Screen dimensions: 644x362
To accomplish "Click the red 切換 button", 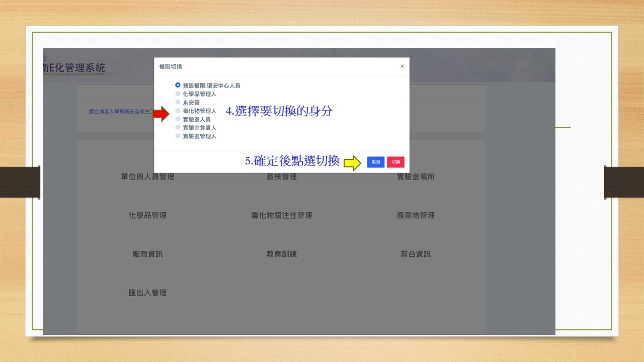I will (x=395, y=162).
